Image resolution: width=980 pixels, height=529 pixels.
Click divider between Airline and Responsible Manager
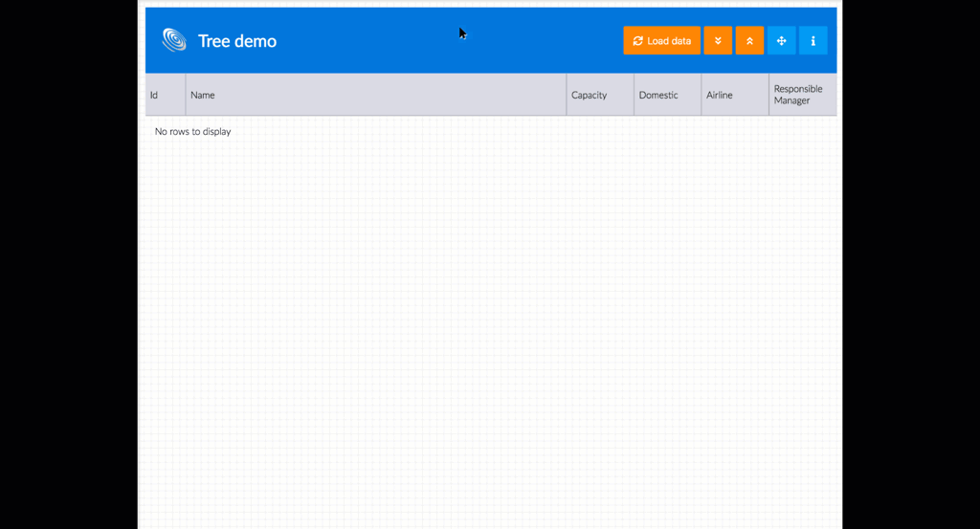pos(768,96)
